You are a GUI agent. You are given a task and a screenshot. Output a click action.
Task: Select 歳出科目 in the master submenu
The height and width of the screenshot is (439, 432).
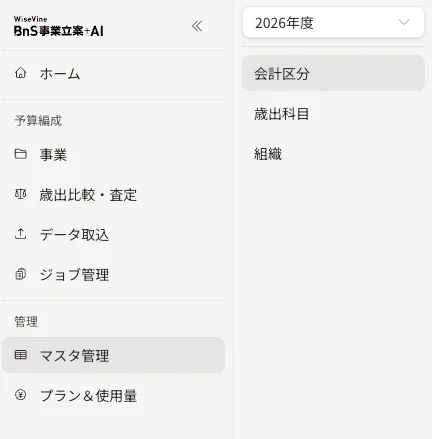pyautogui.click(x=282, y=114)
